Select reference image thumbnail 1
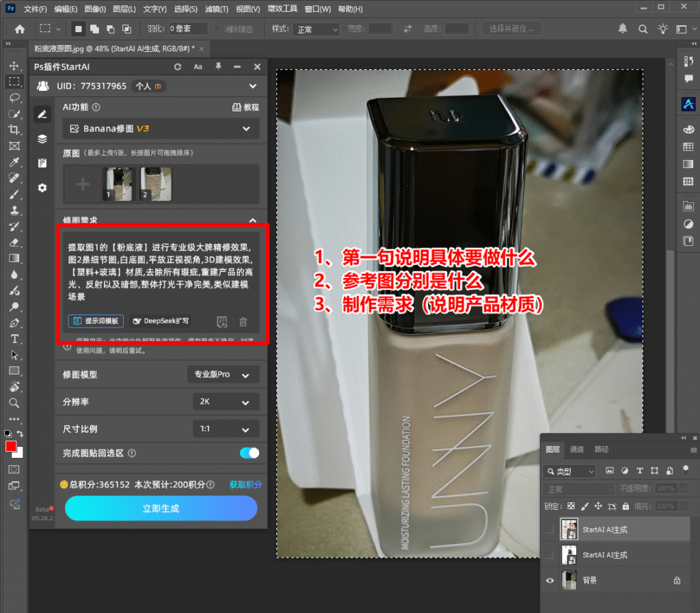The image size is (700, 613). 118,185
